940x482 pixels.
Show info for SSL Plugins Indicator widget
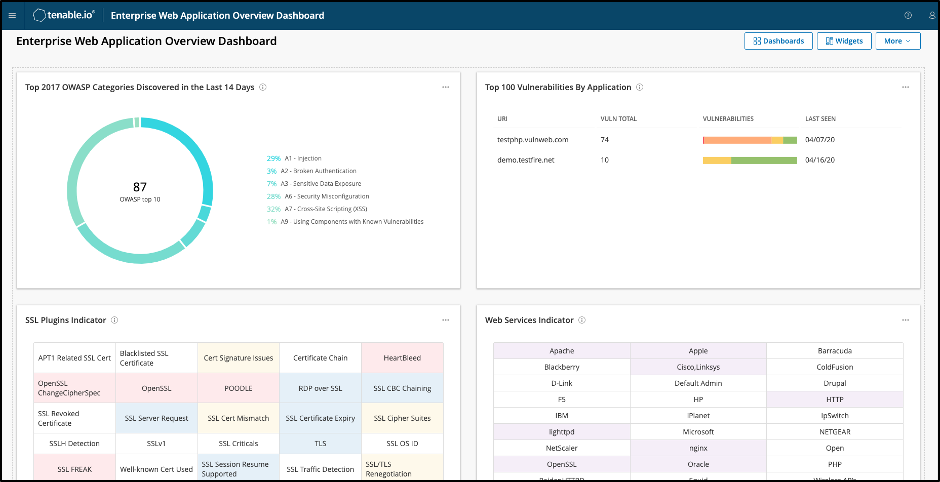[115, 320]
